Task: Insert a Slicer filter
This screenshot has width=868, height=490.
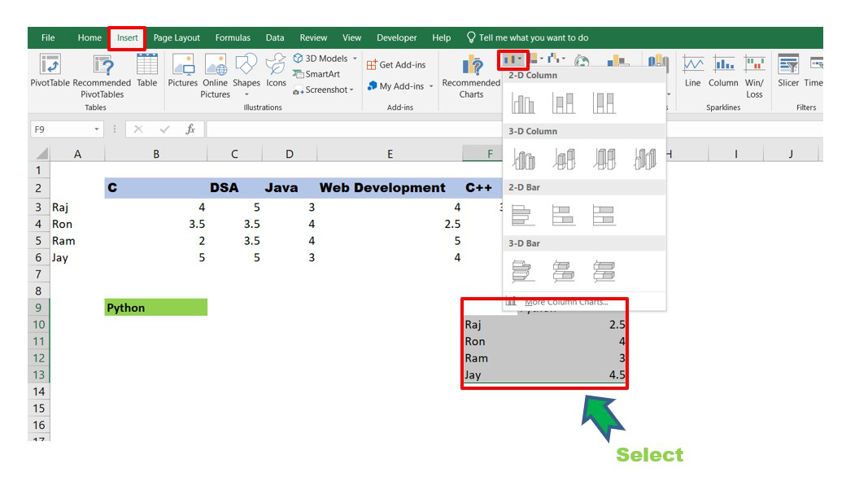Action: tap(788, 72)
